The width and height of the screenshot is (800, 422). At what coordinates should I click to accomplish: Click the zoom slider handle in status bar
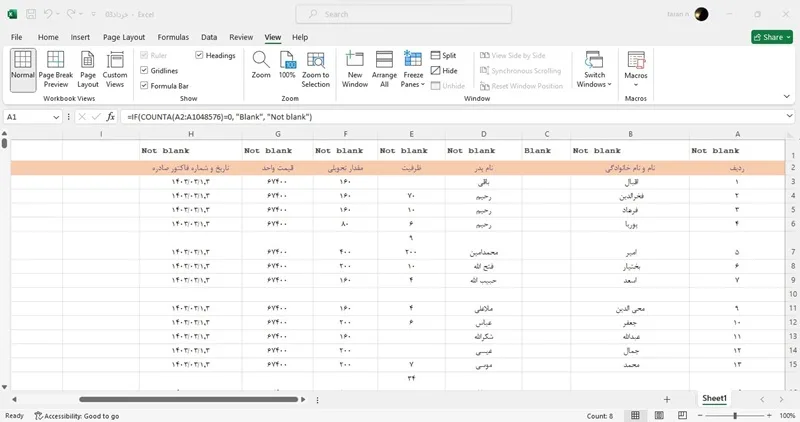735,415
